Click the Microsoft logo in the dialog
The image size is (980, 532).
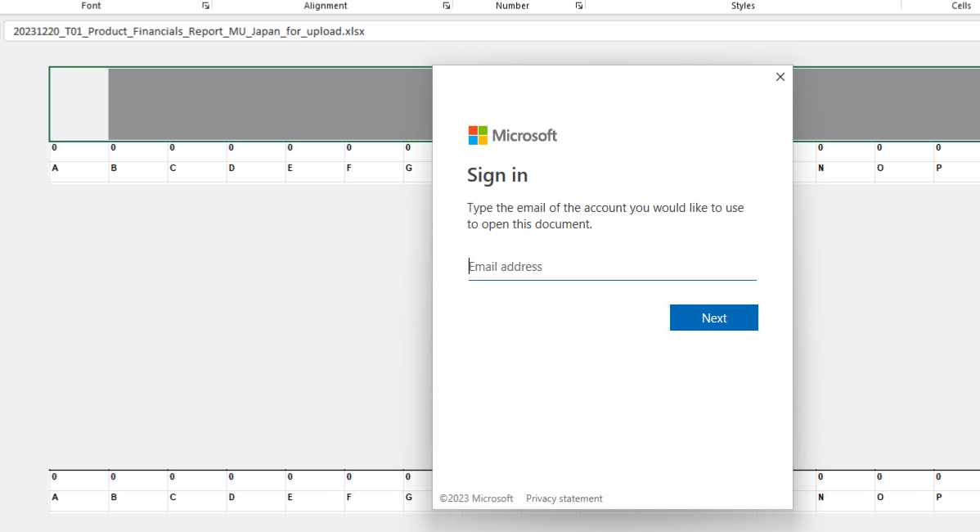(513, 135)
